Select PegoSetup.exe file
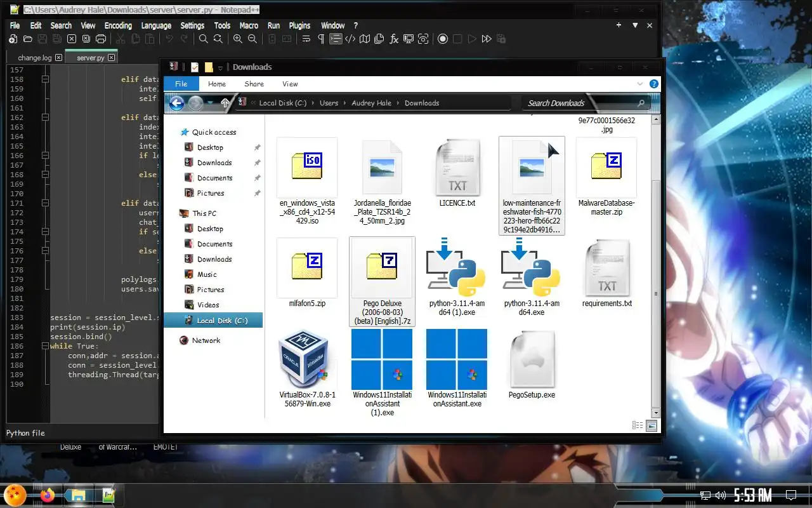812x508 pixels. pyautogui.click(x=532, y=364)
